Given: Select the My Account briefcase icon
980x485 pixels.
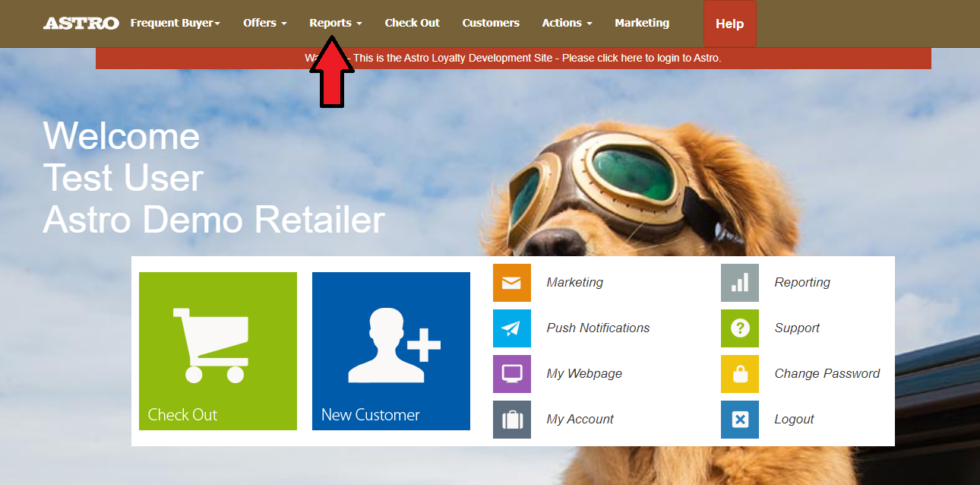Looking at the screenshot, I should click(x=511, y=420).
